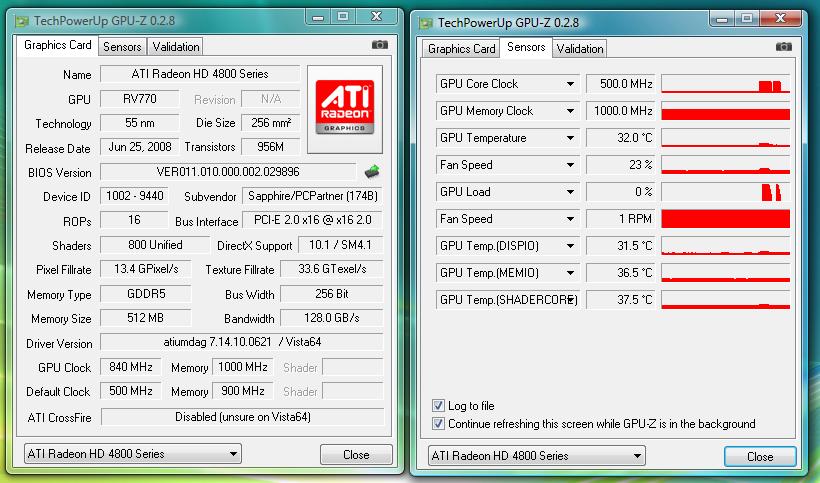Open the Fan Speed RPM sensor dropdown
Image resolution: width=820 pixels, height=483 pixels.
pyautogui.click(x=571, y=219)
